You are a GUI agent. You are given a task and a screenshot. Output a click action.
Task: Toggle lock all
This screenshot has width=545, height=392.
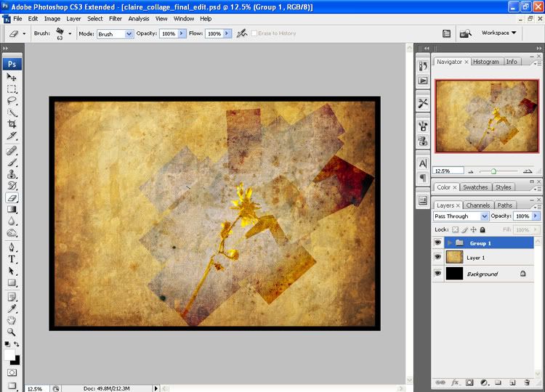(483, 229)
